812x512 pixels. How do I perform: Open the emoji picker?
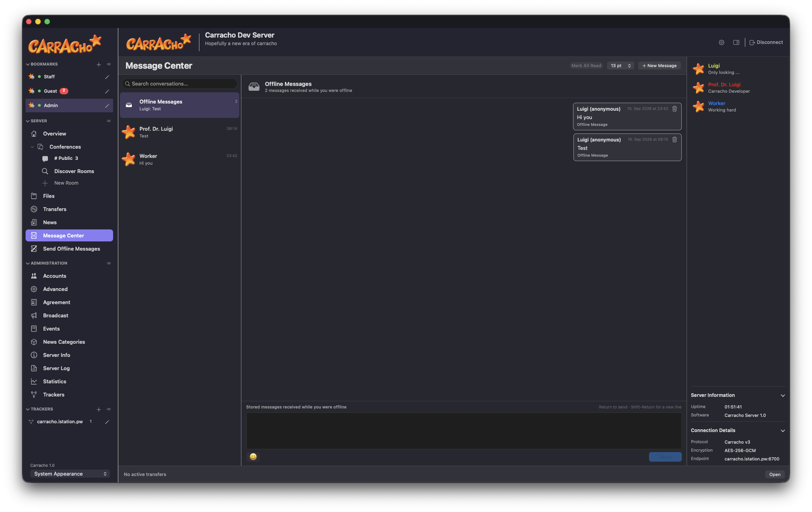click(253, 456)
